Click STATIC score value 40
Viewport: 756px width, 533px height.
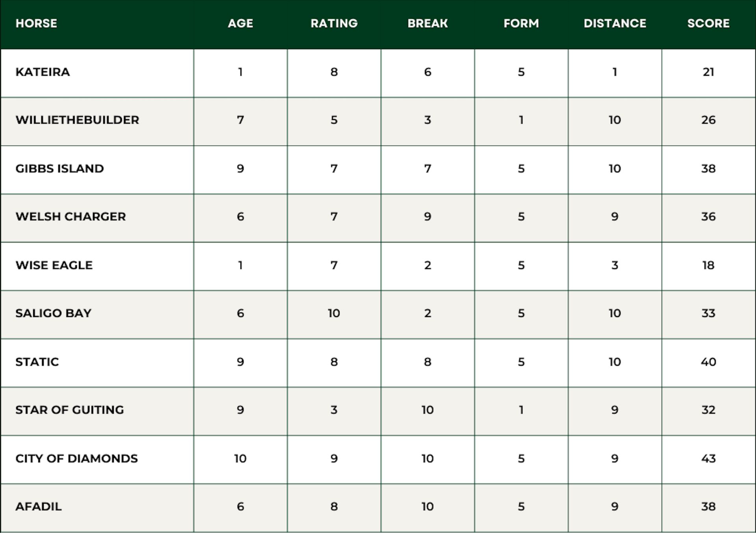(x=708, y=362)
